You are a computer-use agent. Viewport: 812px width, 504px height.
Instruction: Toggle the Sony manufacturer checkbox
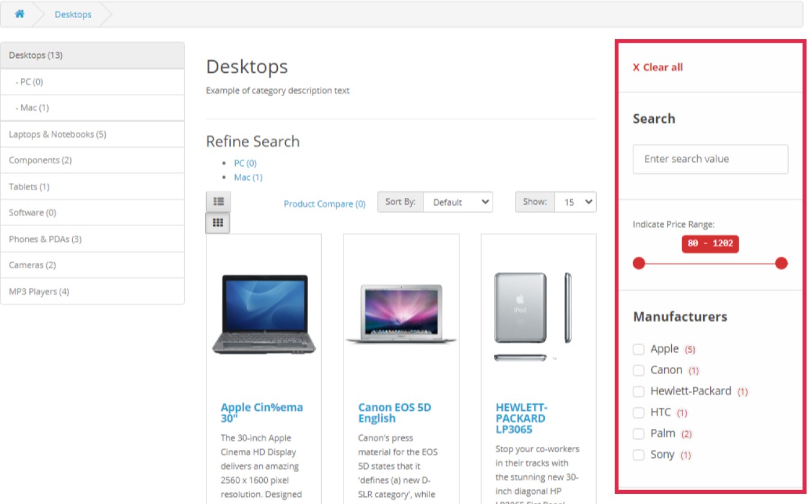click(639, 455)
